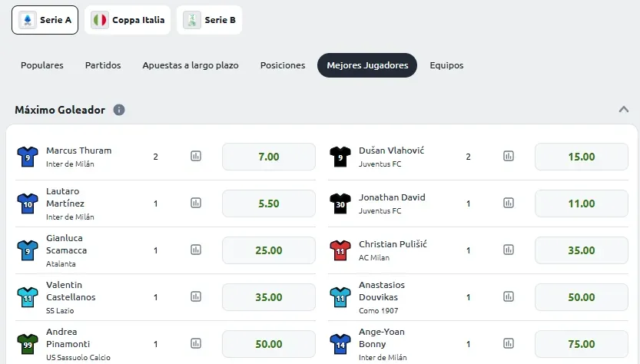Click Ange-Yoan Bonny's number 14 jersey

coord(340,344)
